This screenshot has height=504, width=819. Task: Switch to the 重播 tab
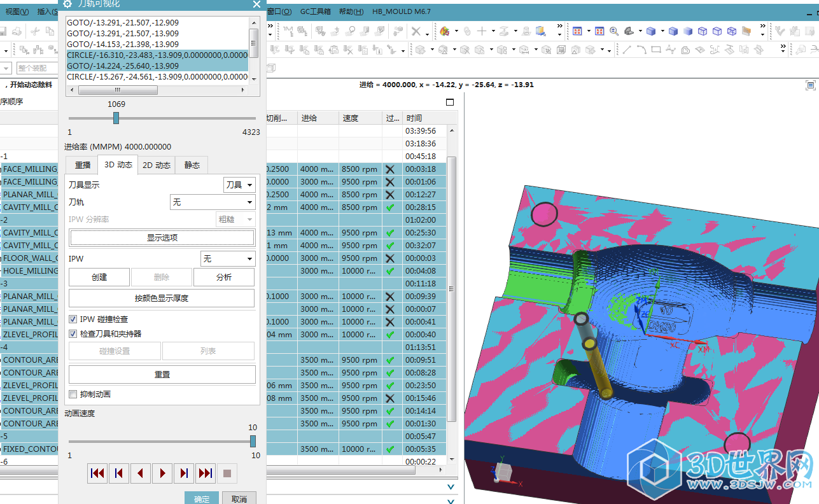pos(83,165)
